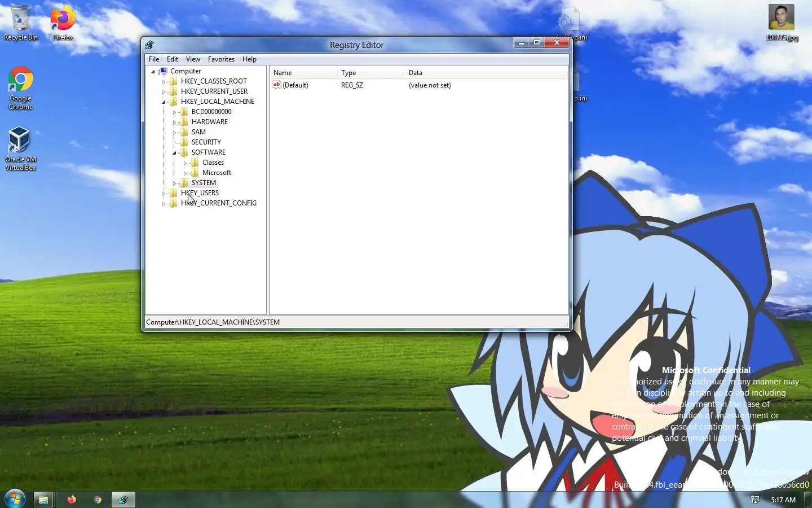The height and width of the screenshot is (508, 812).
Task: Select the SECURITY key label
Action: click(x=206, y=142)
